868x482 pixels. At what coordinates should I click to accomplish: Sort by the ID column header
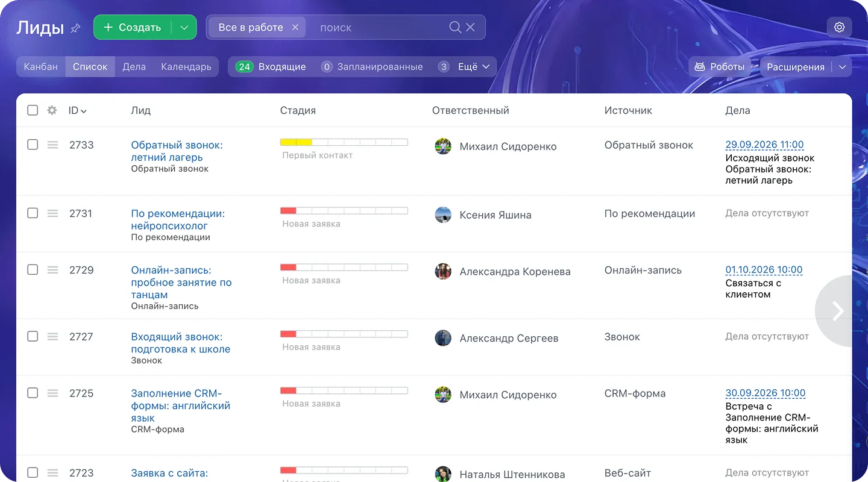click(x=78, y=110)
